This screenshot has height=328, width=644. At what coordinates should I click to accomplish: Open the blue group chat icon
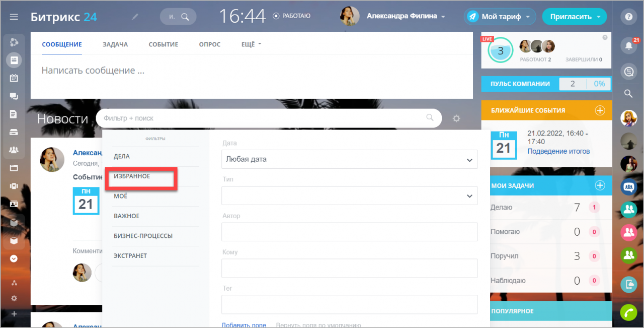click(628, 187)
